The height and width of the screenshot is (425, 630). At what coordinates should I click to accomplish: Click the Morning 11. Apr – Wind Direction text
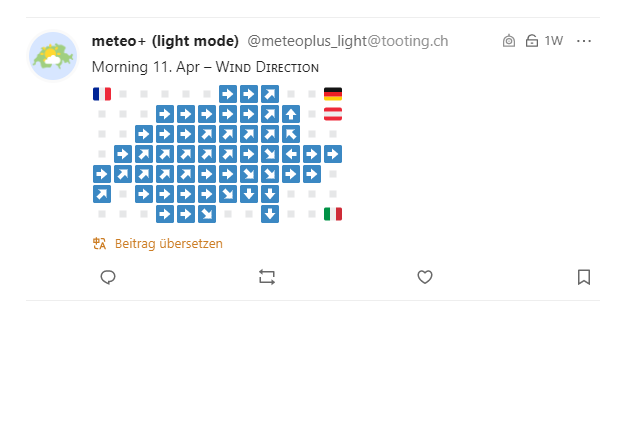point(205,67)
